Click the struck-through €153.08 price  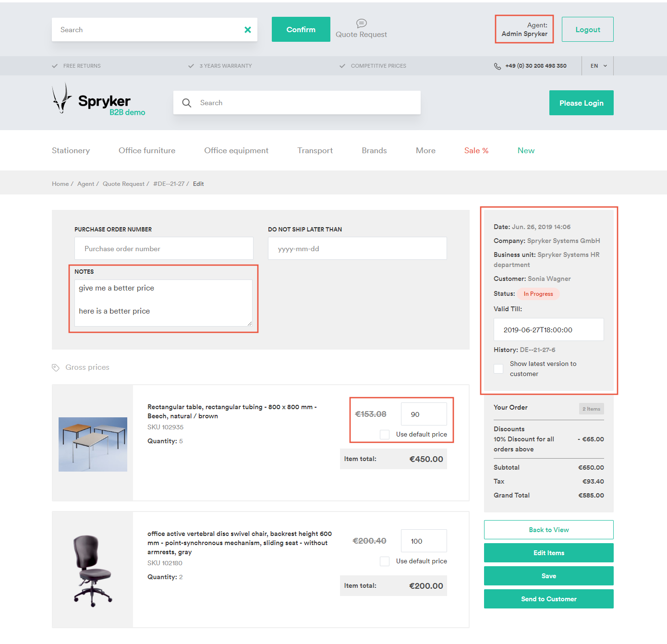pos(371,414)
